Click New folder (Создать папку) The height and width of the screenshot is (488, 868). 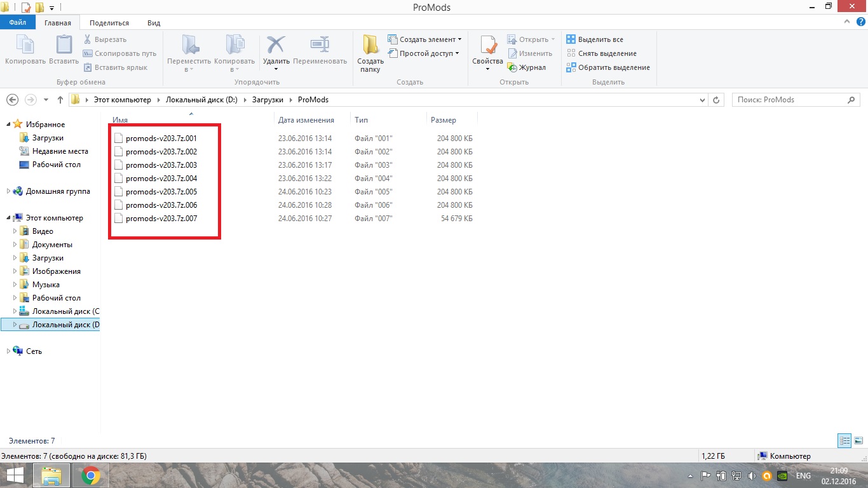coord(370,53)
